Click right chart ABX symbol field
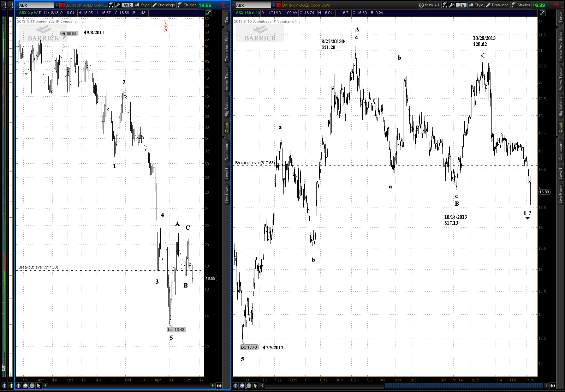The width and height of the screenshot is (565, 392). coord(253,5)
